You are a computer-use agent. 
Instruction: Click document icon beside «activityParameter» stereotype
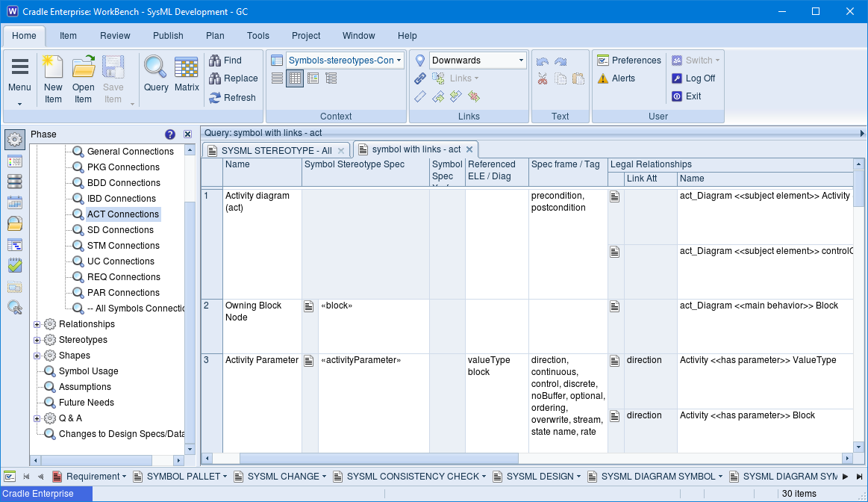point(309,361)
